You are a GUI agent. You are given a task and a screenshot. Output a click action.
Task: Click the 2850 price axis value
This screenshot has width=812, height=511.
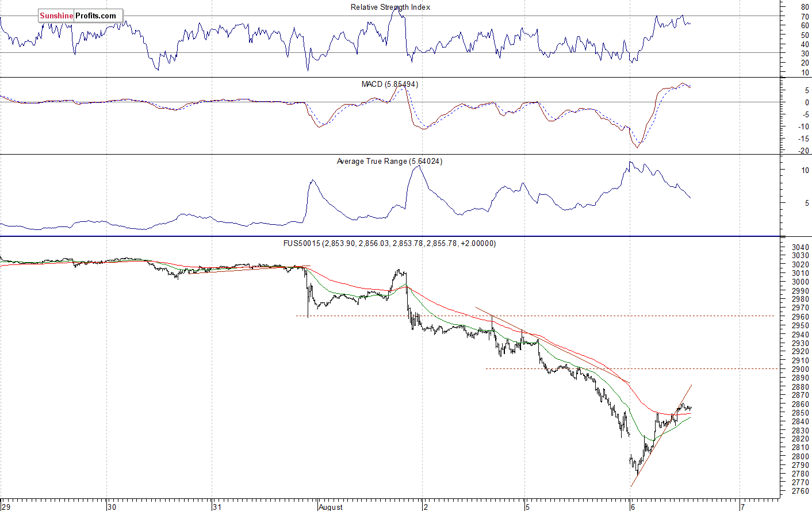point(800,413)
